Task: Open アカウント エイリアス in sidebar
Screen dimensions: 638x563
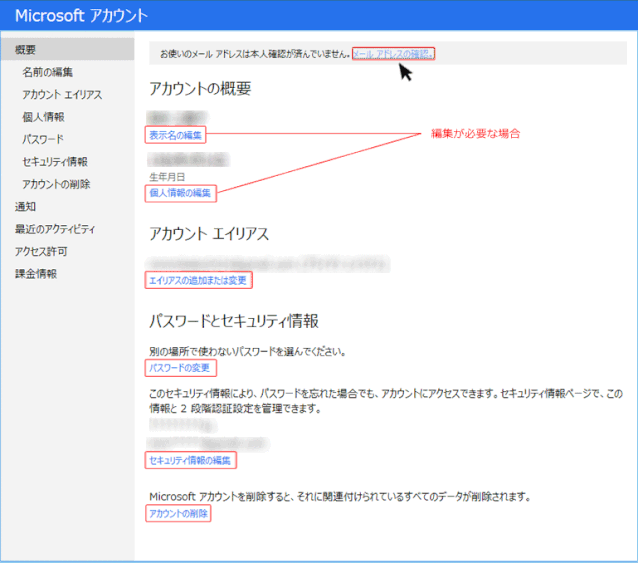Action: coord(62,95)
